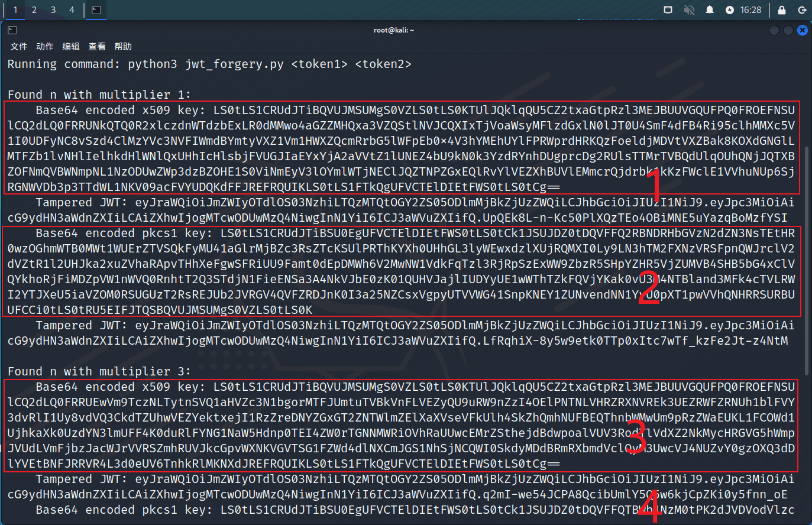This screenshot has height=525, width=812.
Task: Click the terminal icon in the taskbar
Action: [96, 10]
